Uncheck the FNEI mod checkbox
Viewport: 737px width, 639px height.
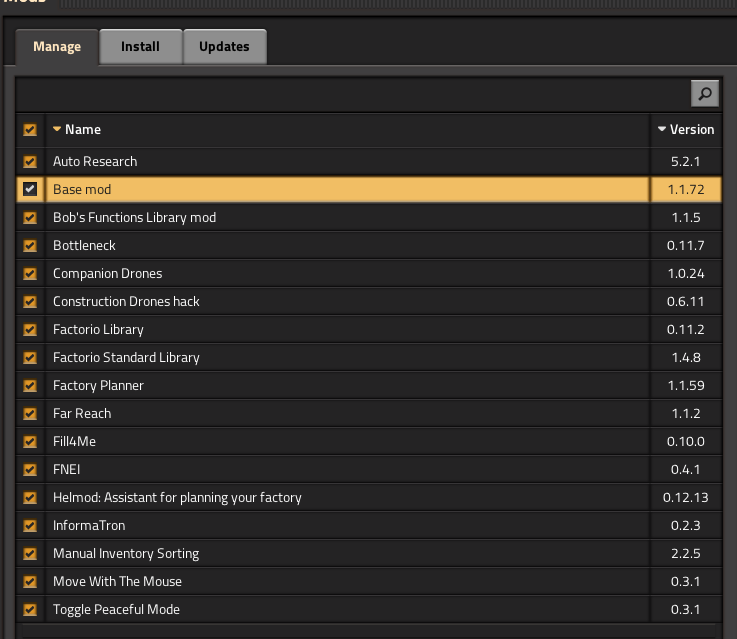point(30,469)
